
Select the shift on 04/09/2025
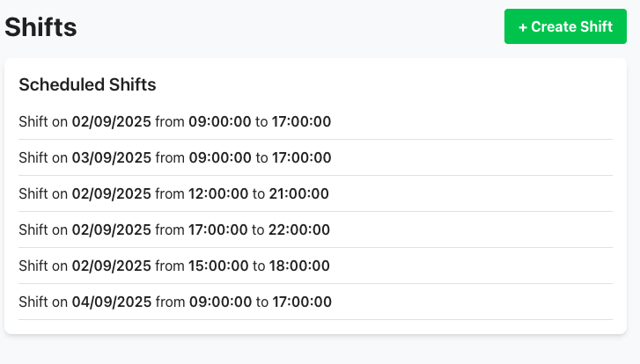click(x=175, y=302)
